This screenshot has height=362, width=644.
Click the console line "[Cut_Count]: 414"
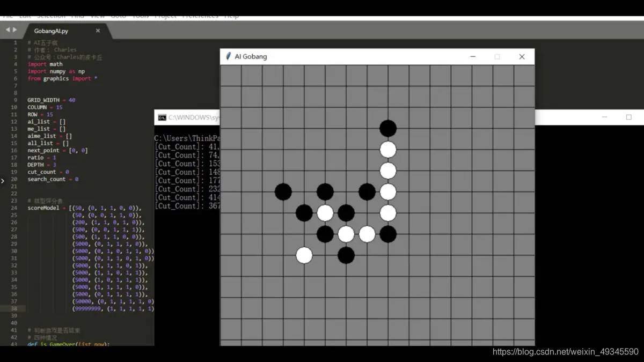pos(187,197)
